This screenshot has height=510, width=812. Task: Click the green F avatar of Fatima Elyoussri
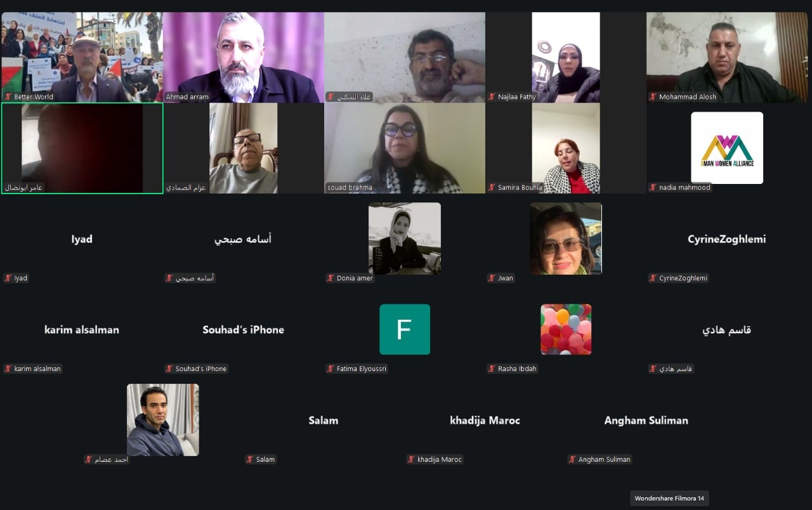(x=405, y=329)
